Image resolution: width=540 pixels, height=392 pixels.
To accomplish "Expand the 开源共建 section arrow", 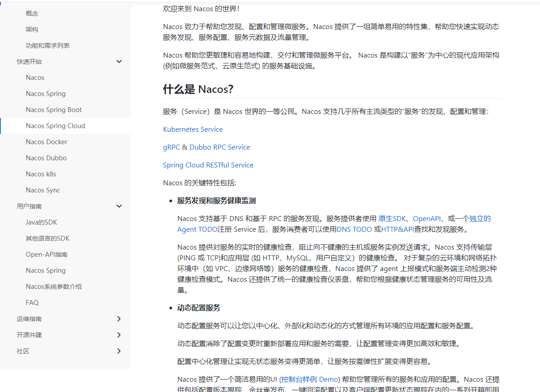I will click(119, 335).
